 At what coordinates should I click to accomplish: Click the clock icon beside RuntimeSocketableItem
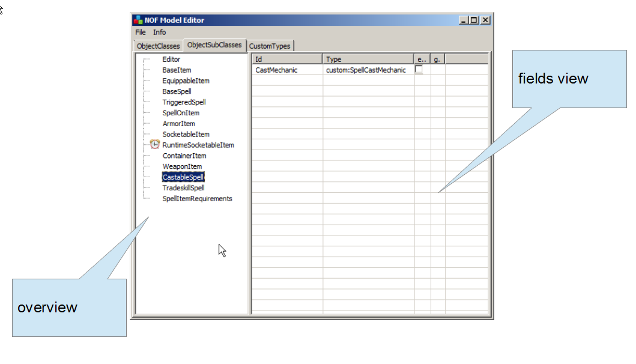click(154, 145)
